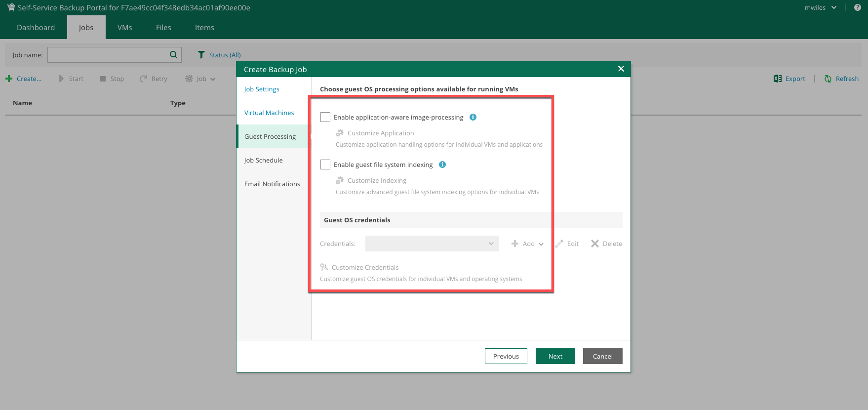Click the Job name search field

[x=108, y=55]
